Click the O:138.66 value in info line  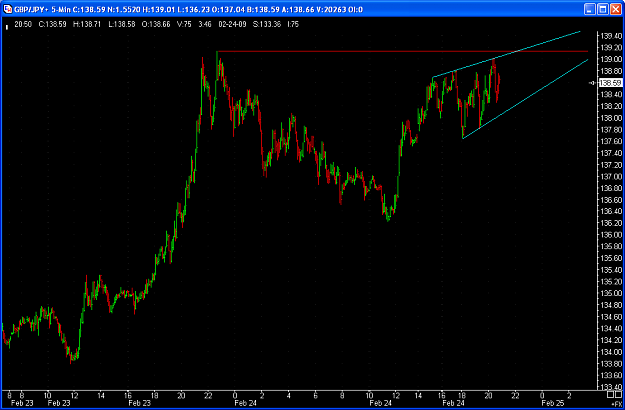[155, 24]
